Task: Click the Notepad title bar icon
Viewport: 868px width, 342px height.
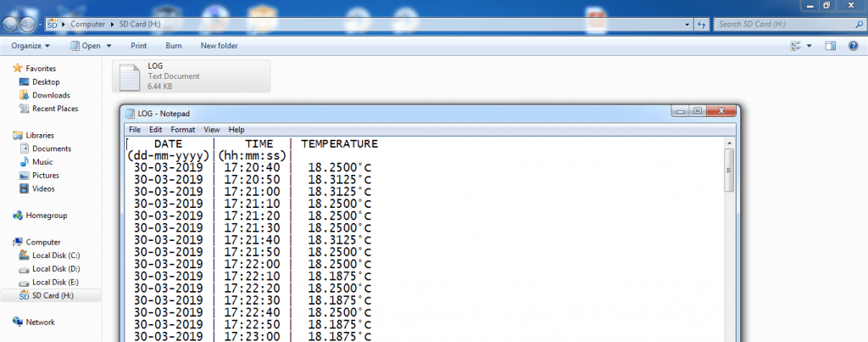Action: pos(130,114)
